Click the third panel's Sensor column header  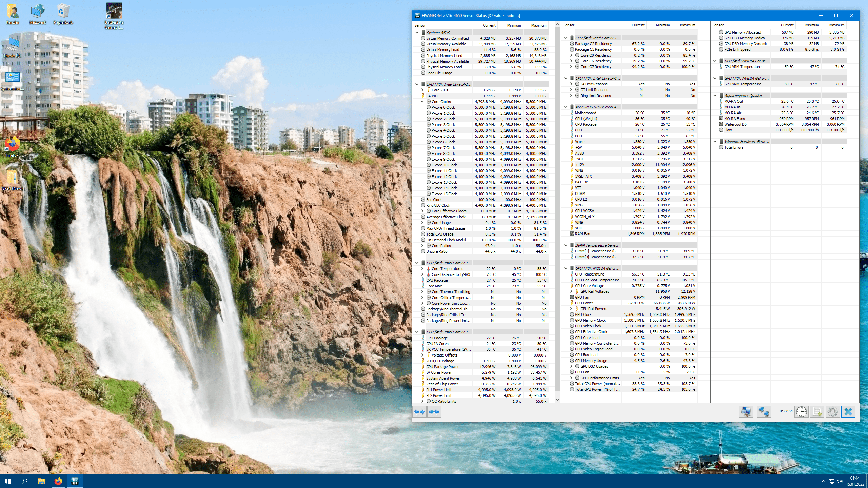(x=740, y=25)
